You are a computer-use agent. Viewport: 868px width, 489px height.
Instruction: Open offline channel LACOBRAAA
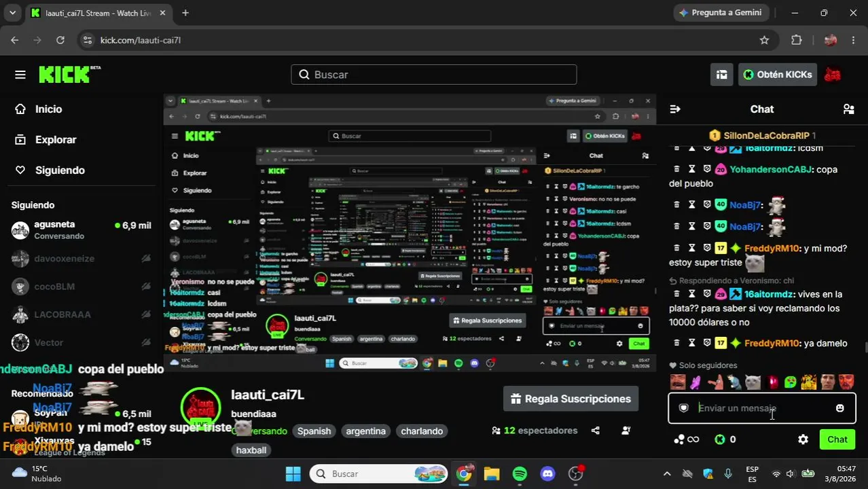pos(82,314)
